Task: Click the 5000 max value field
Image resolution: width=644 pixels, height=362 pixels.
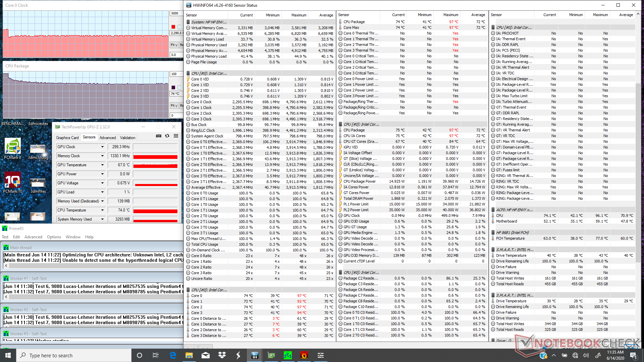Action: coord(176,13)
